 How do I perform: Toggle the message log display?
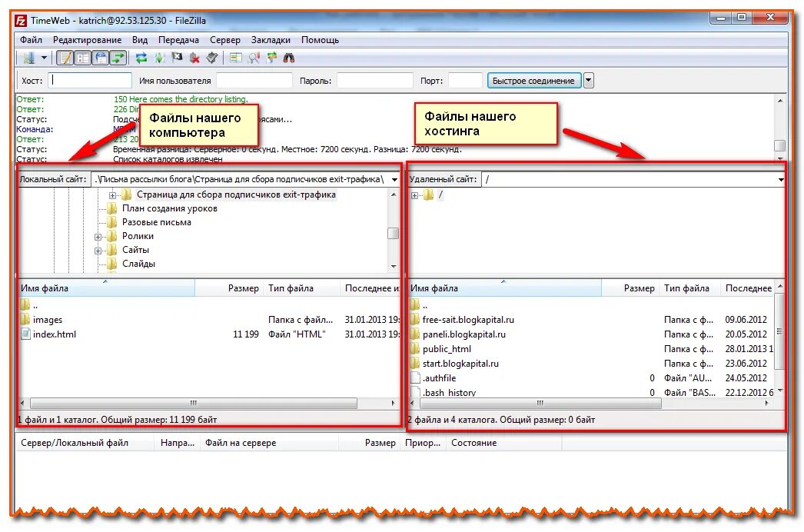[65, 58]
